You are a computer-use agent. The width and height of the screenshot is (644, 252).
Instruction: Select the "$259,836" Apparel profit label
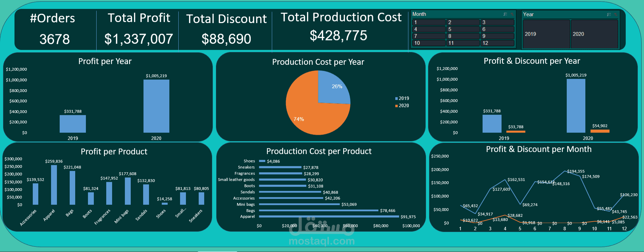click(54, 161)
